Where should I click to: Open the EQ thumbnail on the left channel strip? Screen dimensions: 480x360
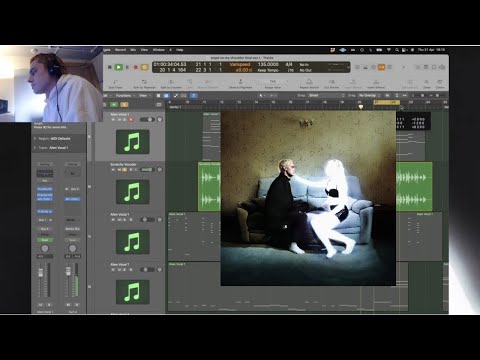pyautogui.click(x=45, y=173)
